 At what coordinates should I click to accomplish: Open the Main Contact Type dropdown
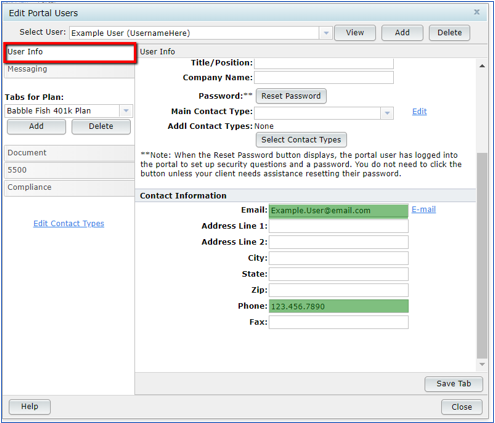click(x=387, y=113)
